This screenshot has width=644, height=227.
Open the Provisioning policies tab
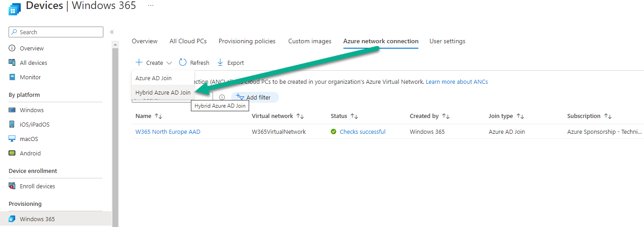point(247,41)
